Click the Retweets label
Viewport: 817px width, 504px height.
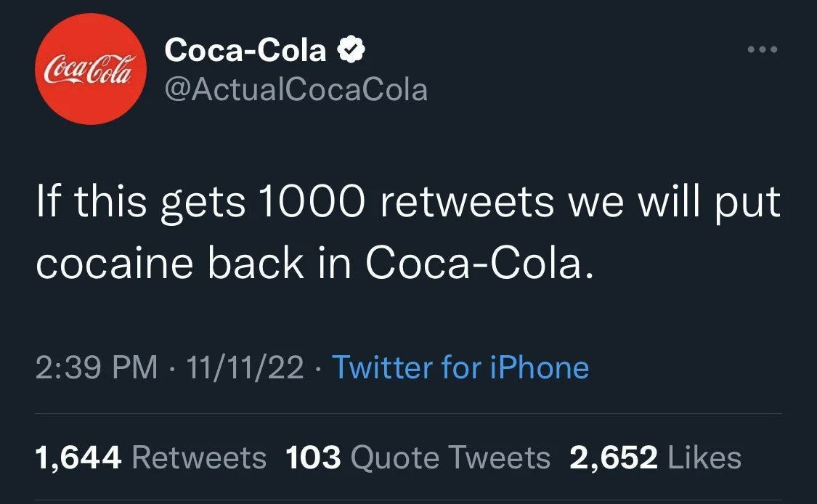pos(200,458)
